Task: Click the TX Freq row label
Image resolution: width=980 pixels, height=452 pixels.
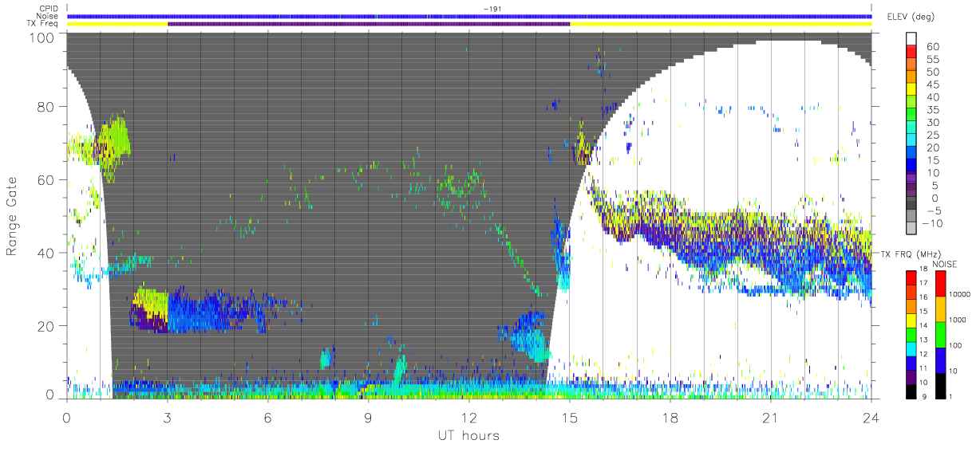Action: click(43, 24)
